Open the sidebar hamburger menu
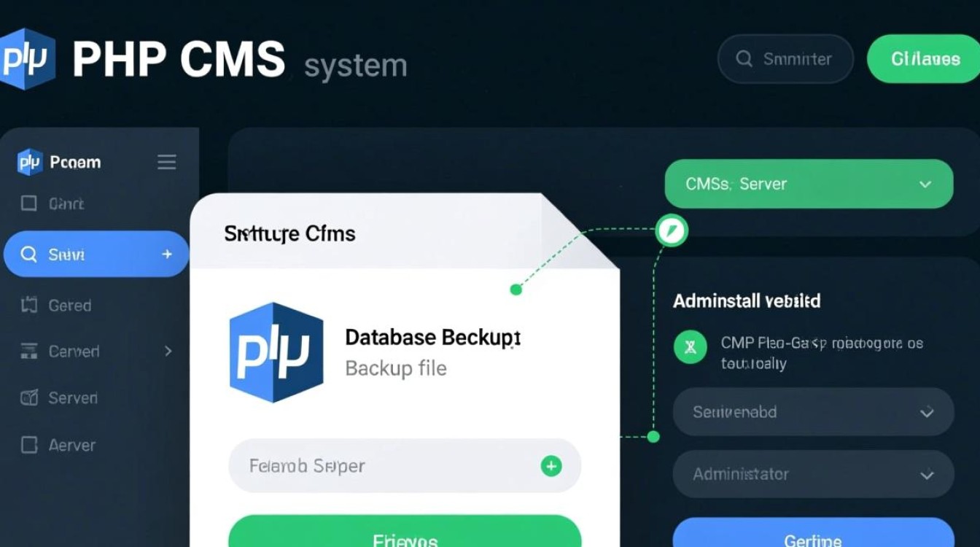980x547 pixels. [x=167, y=162]
